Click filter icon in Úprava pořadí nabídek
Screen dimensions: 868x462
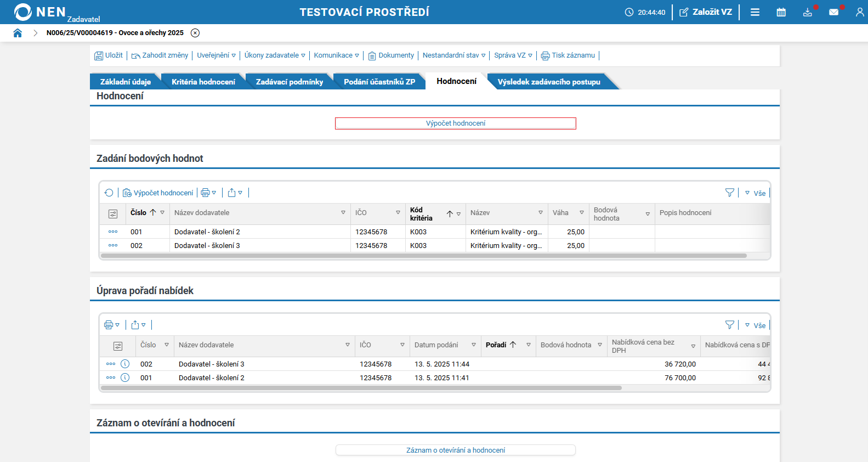click(x=729, y=325)
